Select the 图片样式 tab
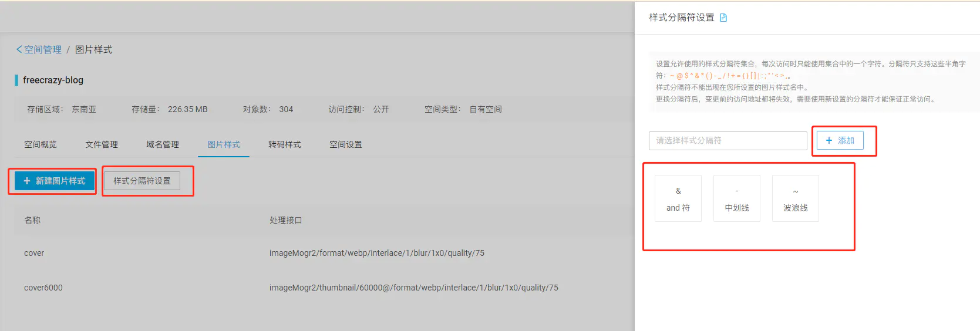 coord(224,144)
